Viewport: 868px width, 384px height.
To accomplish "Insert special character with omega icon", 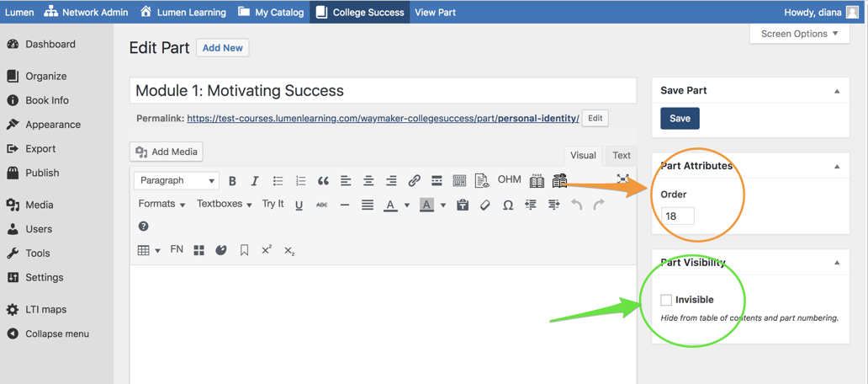I will click(508, 205).
